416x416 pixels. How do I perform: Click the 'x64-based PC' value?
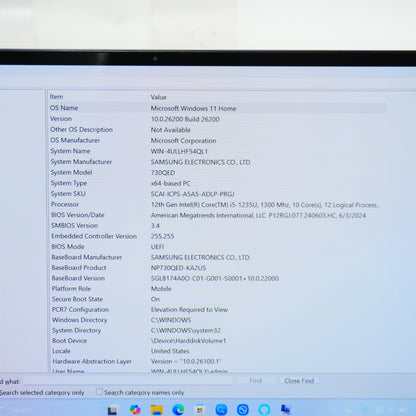[170, 183]
